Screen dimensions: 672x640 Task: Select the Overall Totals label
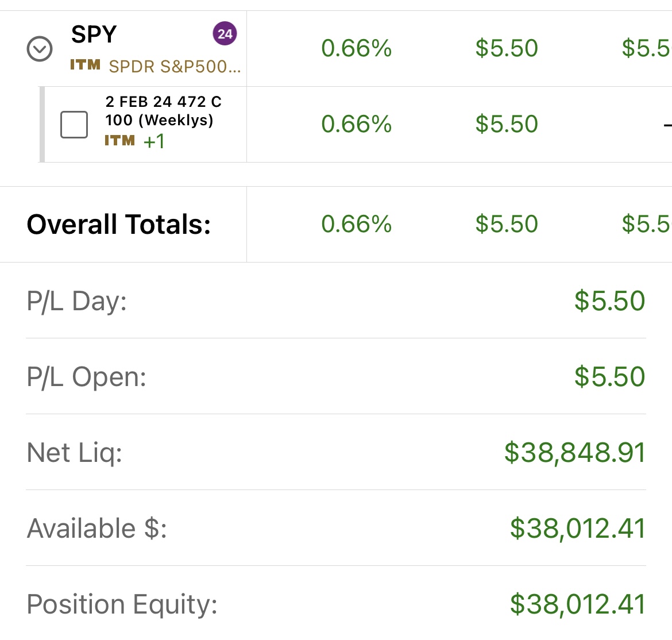pos(119,224)
